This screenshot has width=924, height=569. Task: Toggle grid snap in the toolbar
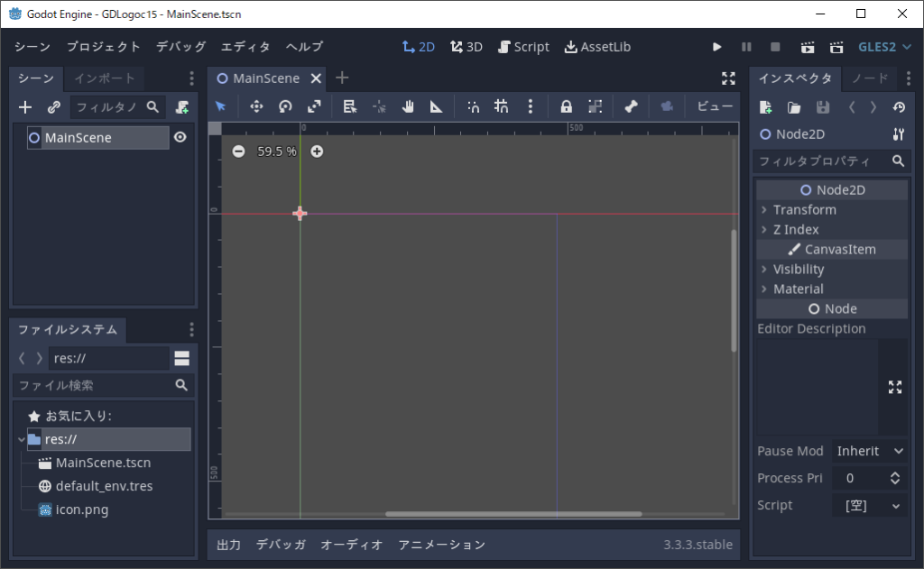tap(502, 106)
